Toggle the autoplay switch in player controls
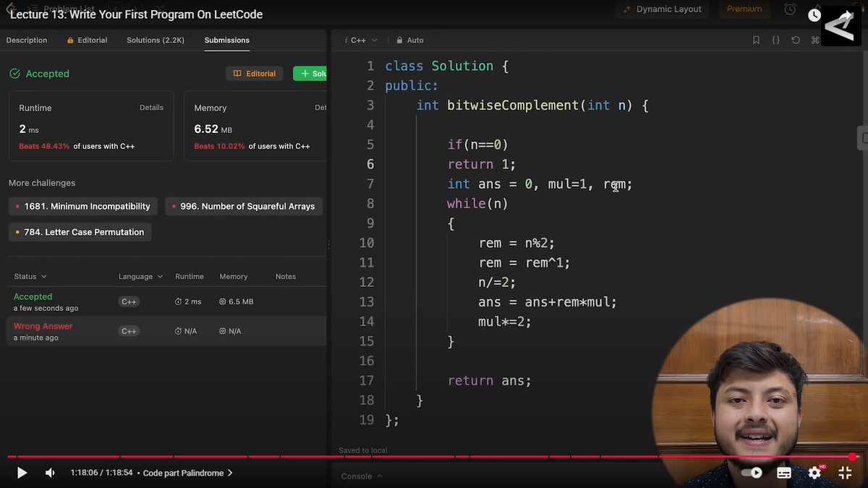The image size is (868, 488). click(752, 473)
